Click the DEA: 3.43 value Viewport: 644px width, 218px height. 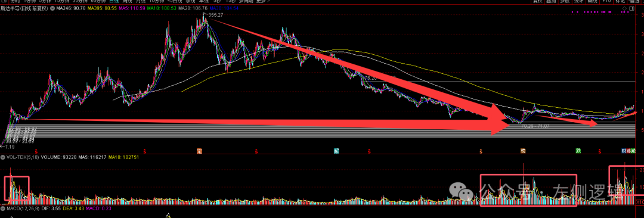(73, 208)
